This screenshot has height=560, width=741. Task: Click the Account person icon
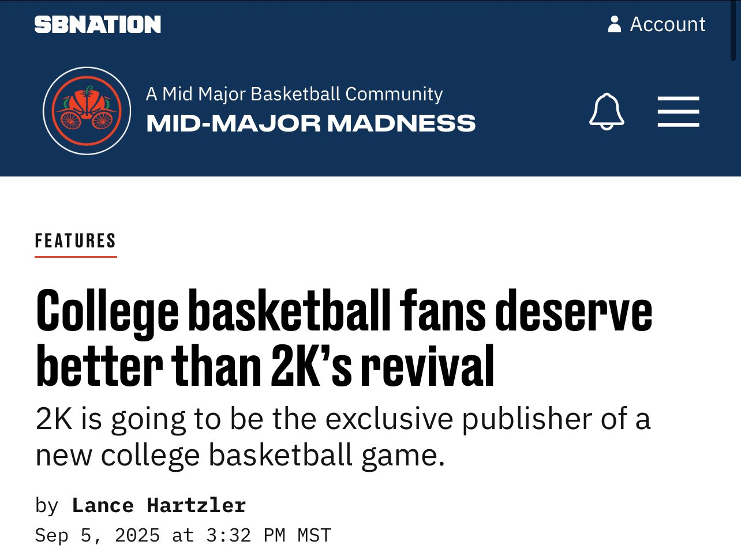615,24
